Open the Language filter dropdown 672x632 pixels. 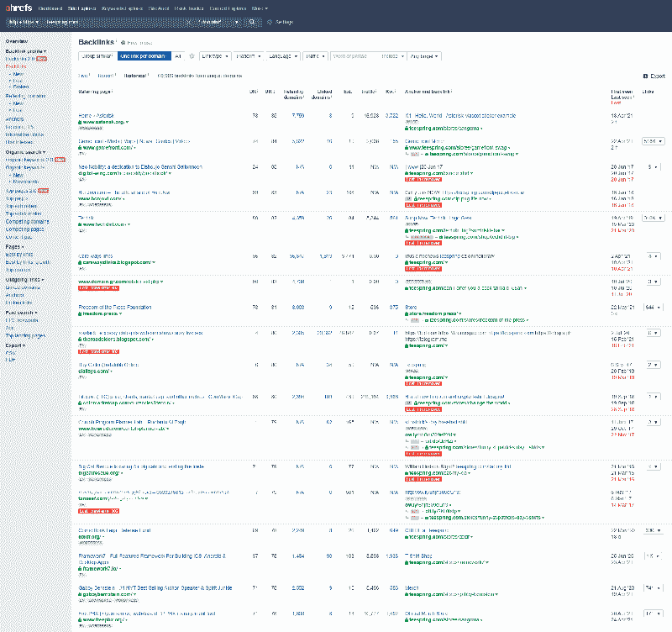(283, 56)
